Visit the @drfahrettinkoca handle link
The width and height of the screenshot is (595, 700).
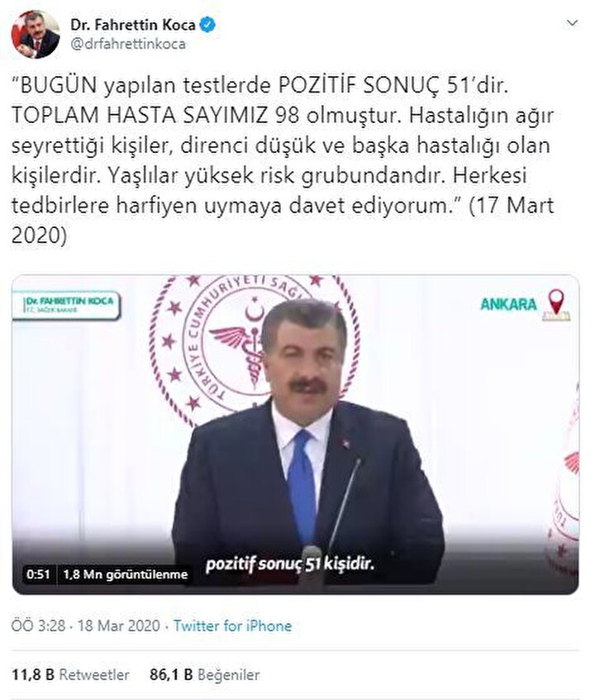point(127,44)
